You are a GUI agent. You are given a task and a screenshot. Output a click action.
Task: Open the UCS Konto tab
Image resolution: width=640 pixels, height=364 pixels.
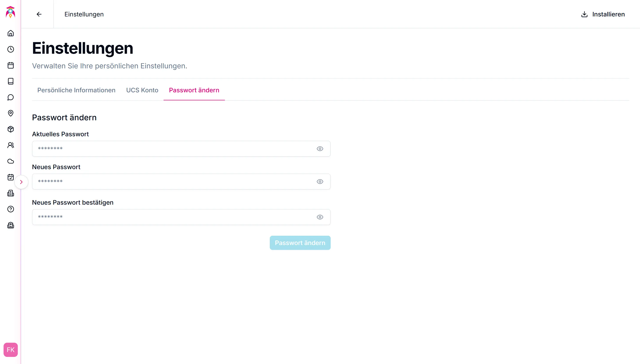pyautogui.click(x=142, y=90)
